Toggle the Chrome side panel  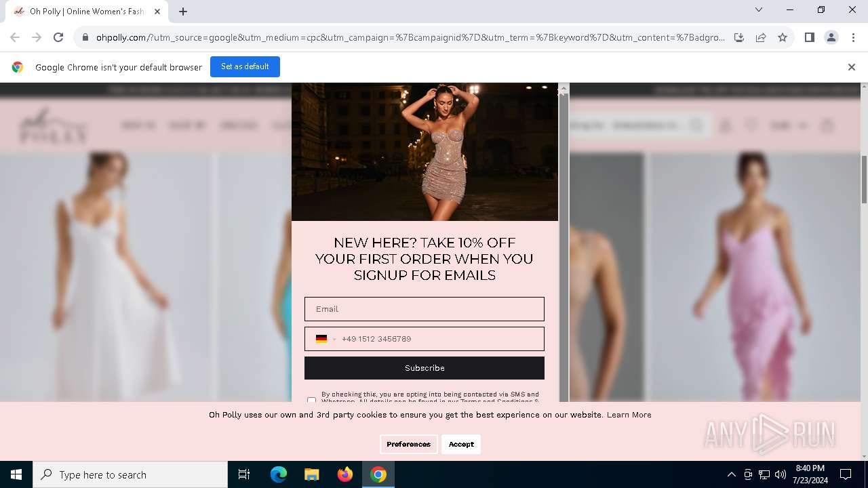click(x=810, y=37)
